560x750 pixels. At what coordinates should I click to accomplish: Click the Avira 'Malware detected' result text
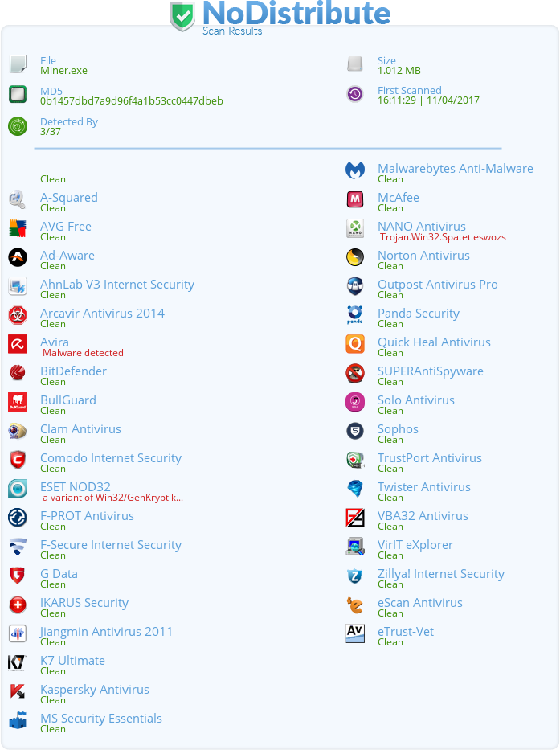click(x=83, y=353)
